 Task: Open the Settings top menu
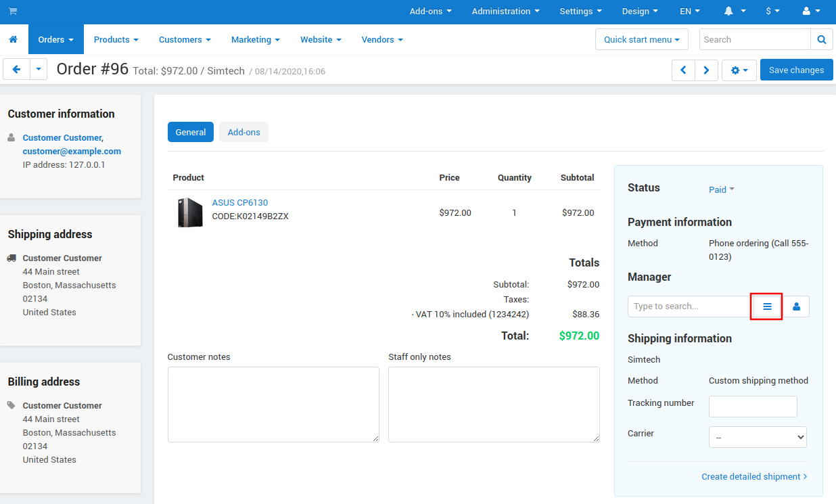[581, 12]
